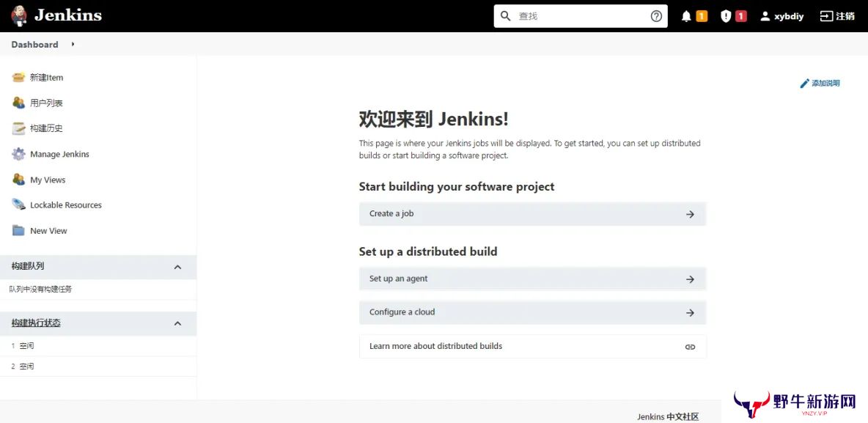Open the Dashboard breadcrumb
The height and width of the screenshot is (423, 868).
tap(35, 44)
